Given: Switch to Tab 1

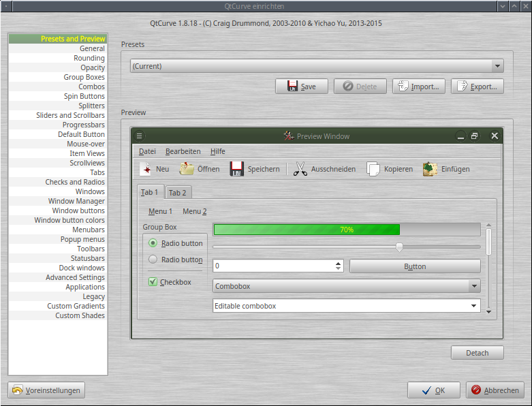Looking at the screenshot, I should click(x=151, y=192).
